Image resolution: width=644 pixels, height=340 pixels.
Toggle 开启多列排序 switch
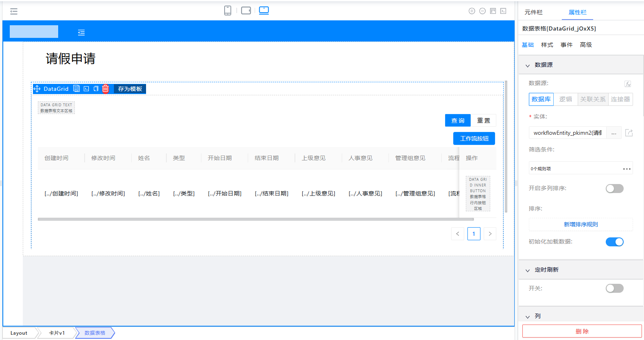(614, 189)
